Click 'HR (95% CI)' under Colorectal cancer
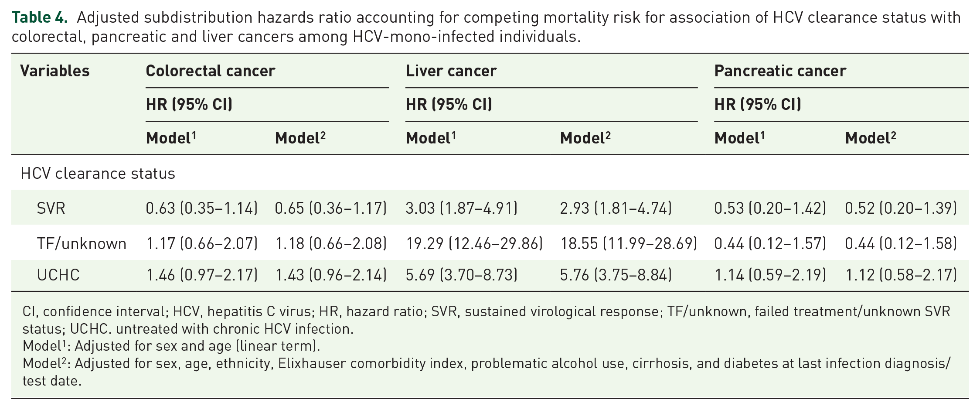The image size is (980, 410). (x=189, y=104)
